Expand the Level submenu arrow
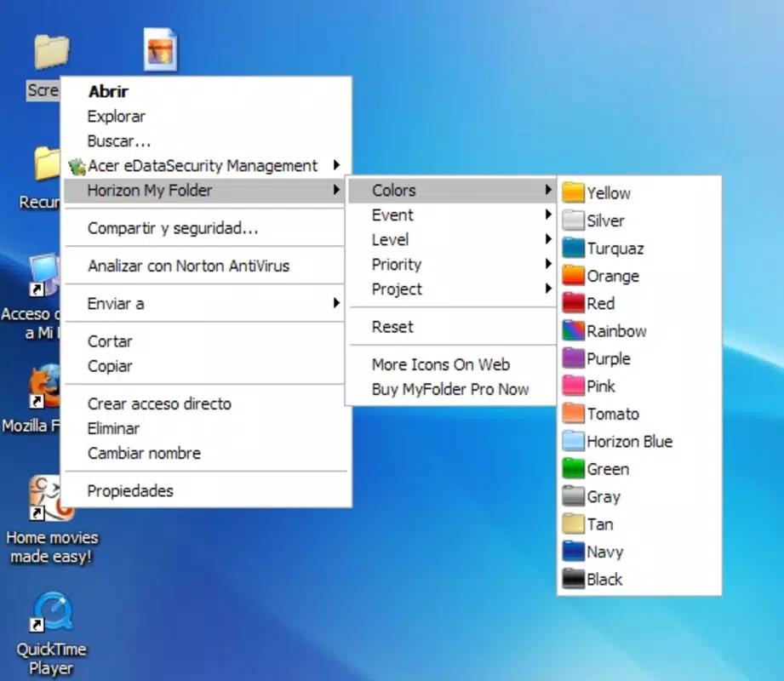 pyautogui.click(x=548, y=239)
